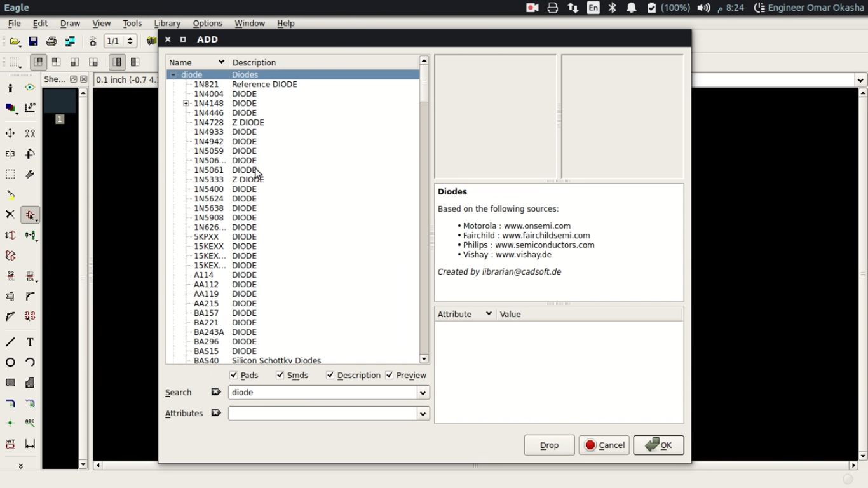Select the Wire line drawing tool
This screenshot has width=868, height=488.
pyautogui.click(x=10, y=342)
